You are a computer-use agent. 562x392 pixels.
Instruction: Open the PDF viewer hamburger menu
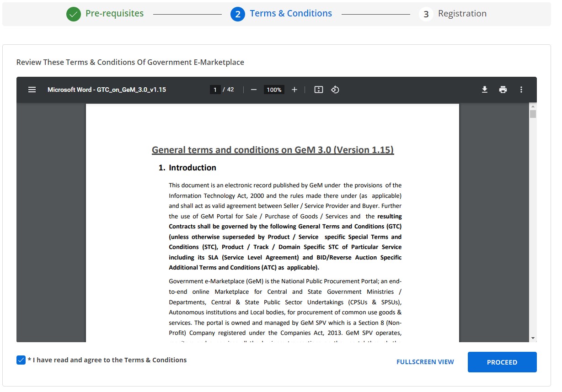coord(32,90)
